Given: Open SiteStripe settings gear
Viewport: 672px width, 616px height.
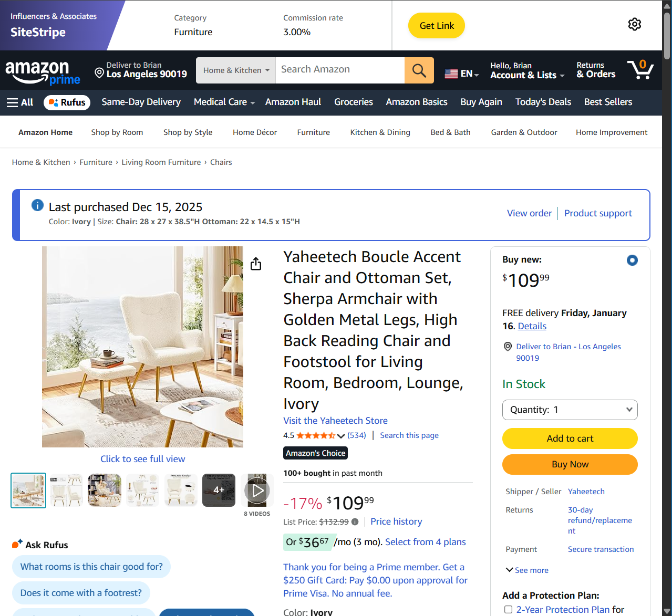Looking at the screenshot, I should pyautogui.click(x=634, y=25).
